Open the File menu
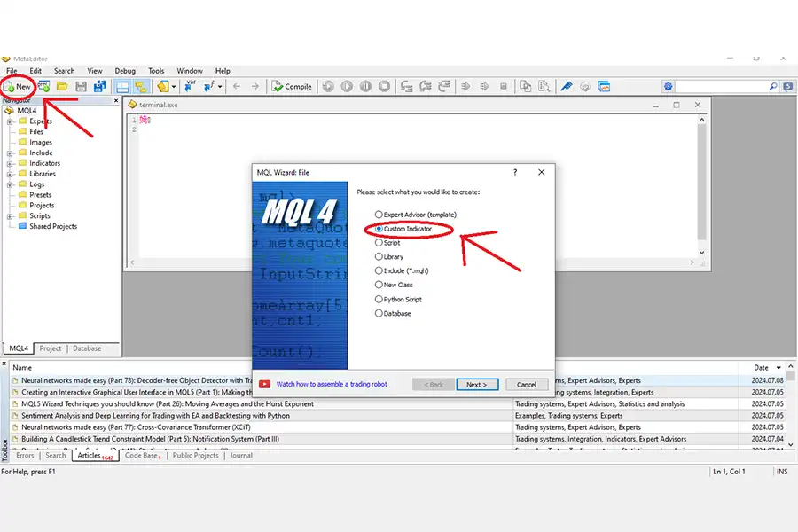Viewport: 798px width, 532px height. [x=12, y=71]
